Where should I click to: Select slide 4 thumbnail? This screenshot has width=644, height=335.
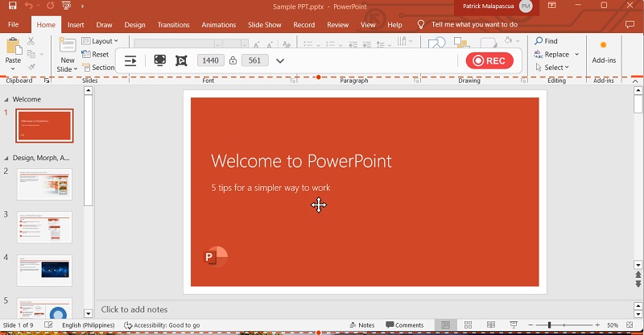44,271
